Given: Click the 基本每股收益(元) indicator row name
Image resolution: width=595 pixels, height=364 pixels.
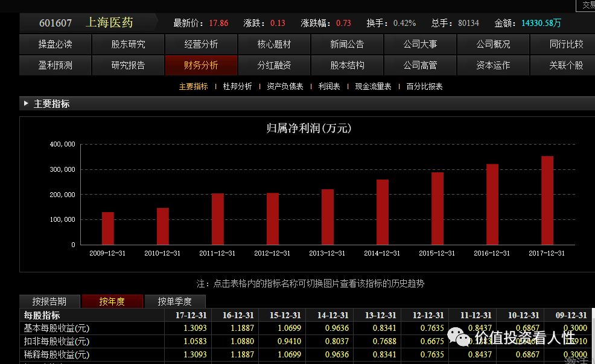Looking at the screenshot, I should pyautogui.click(x=57, y=328).
